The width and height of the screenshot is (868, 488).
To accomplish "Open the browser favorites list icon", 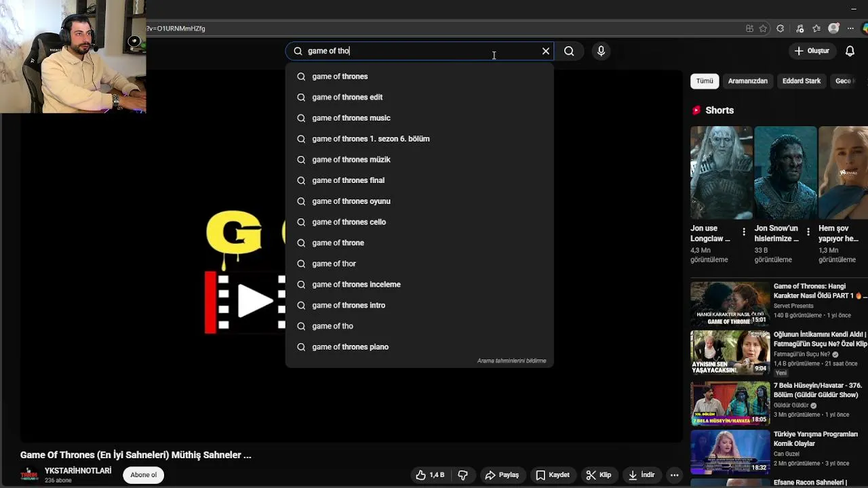I will 816,28.
